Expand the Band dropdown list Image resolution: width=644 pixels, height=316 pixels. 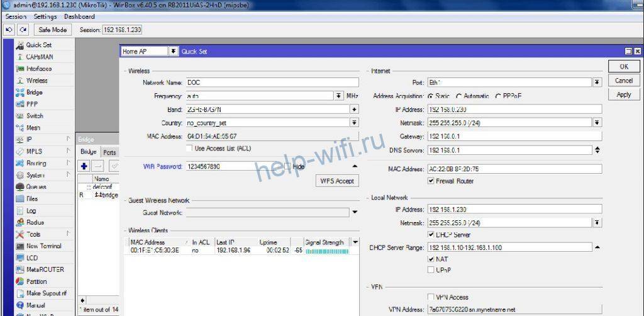pyautogui.click(x=354, y=109)
